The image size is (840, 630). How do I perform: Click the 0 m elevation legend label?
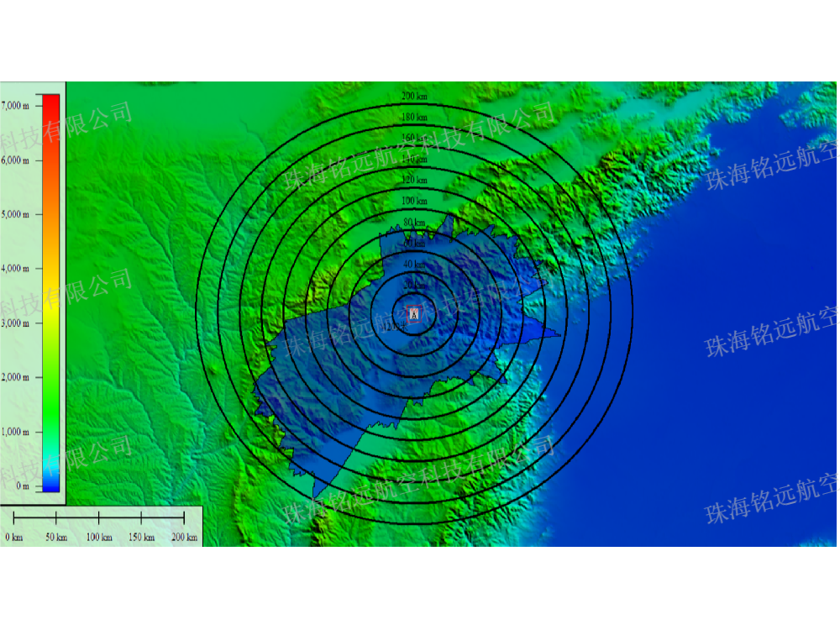click(21, 486)
